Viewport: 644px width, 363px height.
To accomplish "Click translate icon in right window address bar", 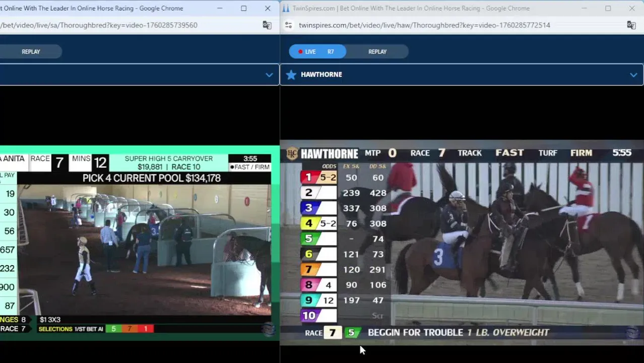I will point(631,25).
